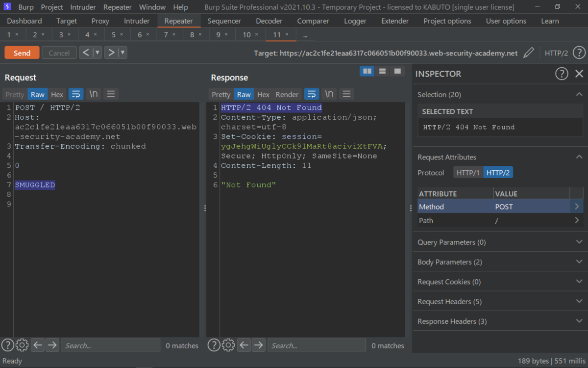
Task: Open request search settings gear
Action: tap(22, 345)
